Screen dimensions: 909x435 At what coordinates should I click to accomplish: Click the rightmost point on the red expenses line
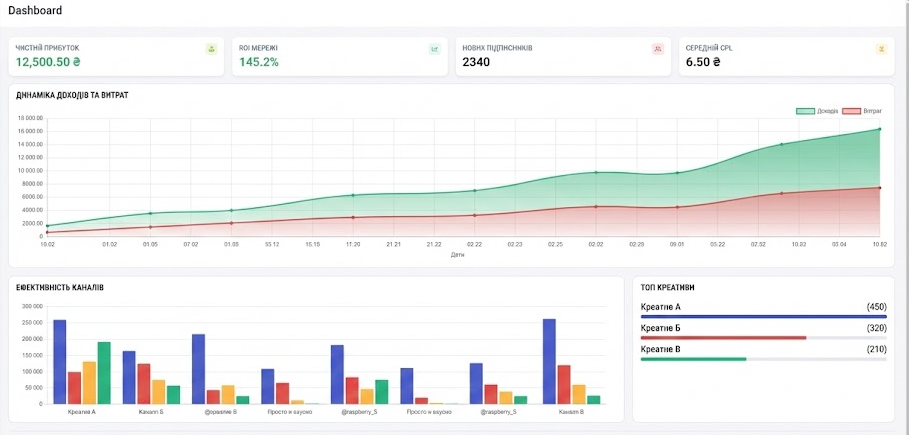click(879, 188)
